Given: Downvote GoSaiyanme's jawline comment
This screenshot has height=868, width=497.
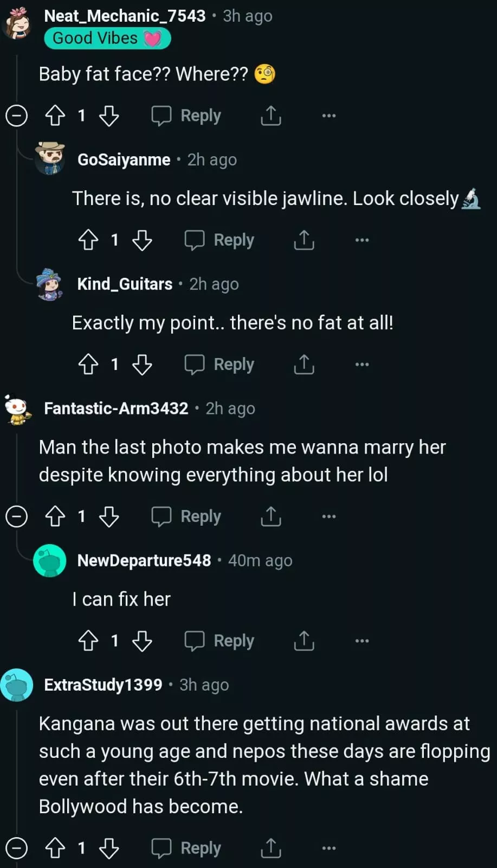Looking at the screenshot, I should tap(142, 240).
